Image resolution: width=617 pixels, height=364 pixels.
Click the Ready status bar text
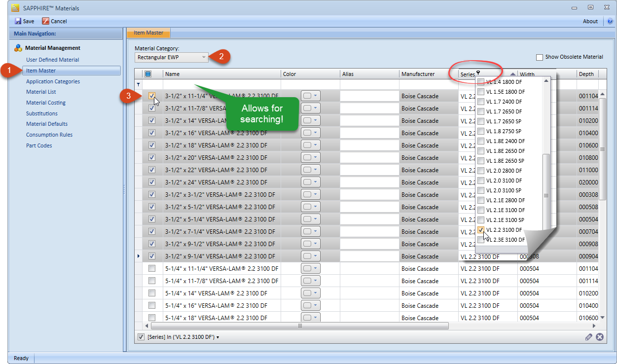(21, 358)
